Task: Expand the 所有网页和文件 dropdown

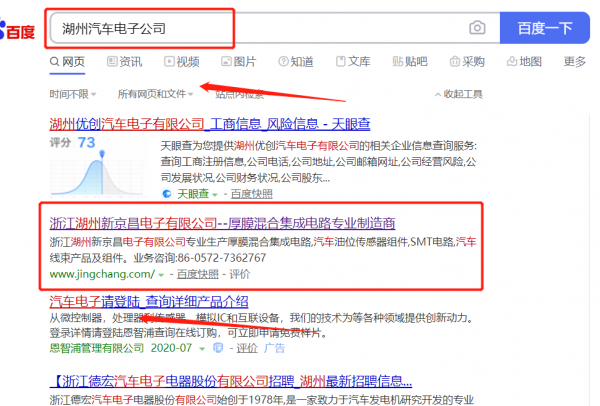Action: [154, 95]
